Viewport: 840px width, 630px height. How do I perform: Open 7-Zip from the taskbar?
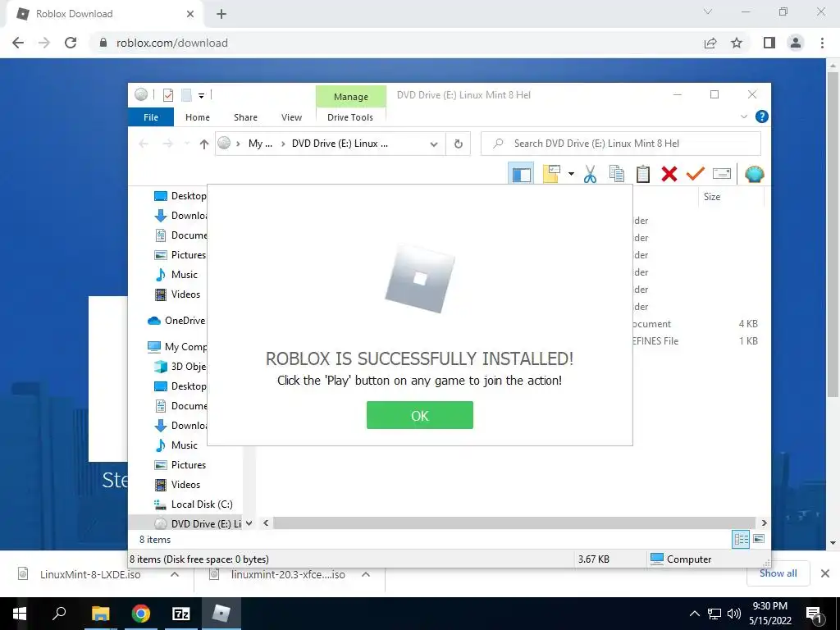(180, 614)
